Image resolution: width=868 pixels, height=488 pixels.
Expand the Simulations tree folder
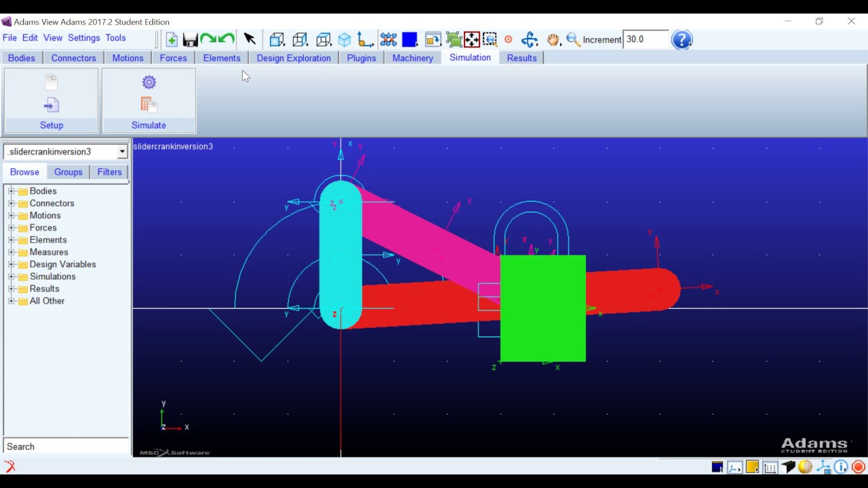pyautogui.click(x=11, y=277)
